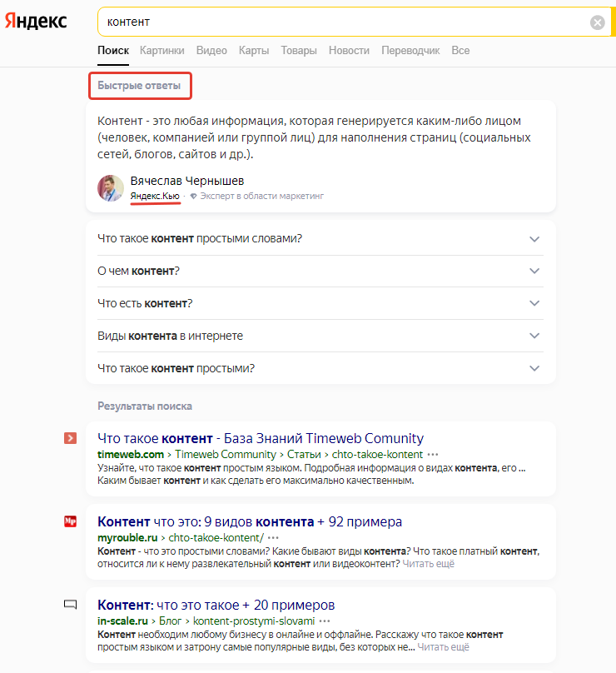Open 'Что такое контент - База Знаний Timeweb' result
This screenshot has width=616, height=673.
pos(261,438)
